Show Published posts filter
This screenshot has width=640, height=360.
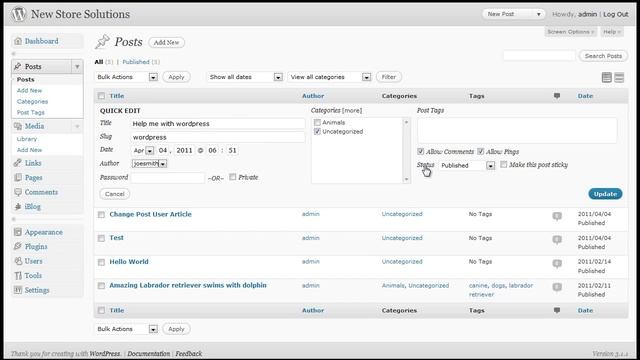coord(136,62)
